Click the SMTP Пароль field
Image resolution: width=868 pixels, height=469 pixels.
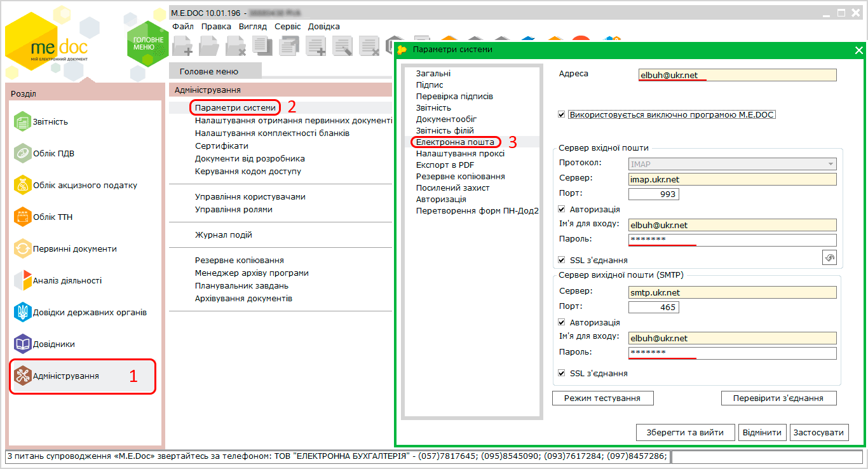732,353
